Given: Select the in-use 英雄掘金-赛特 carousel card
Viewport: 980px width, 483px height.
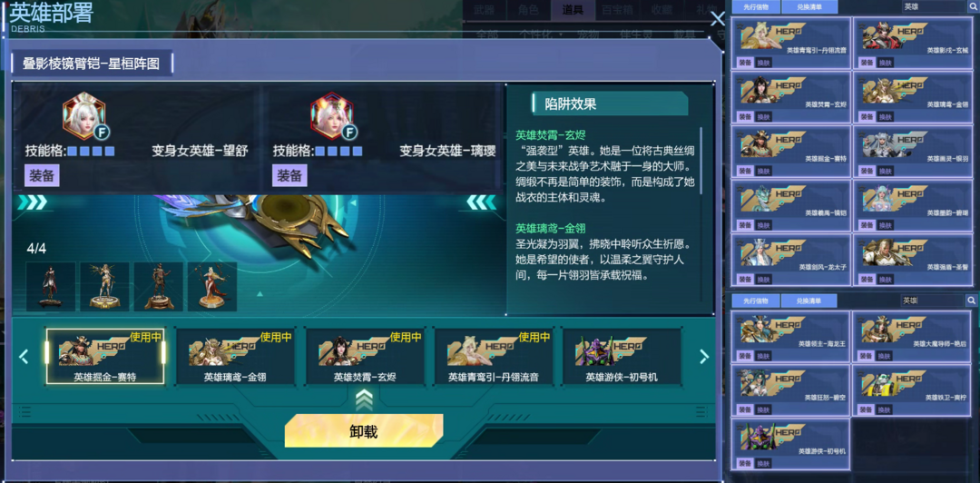Looking at the screenshot, I should [105, 356].
